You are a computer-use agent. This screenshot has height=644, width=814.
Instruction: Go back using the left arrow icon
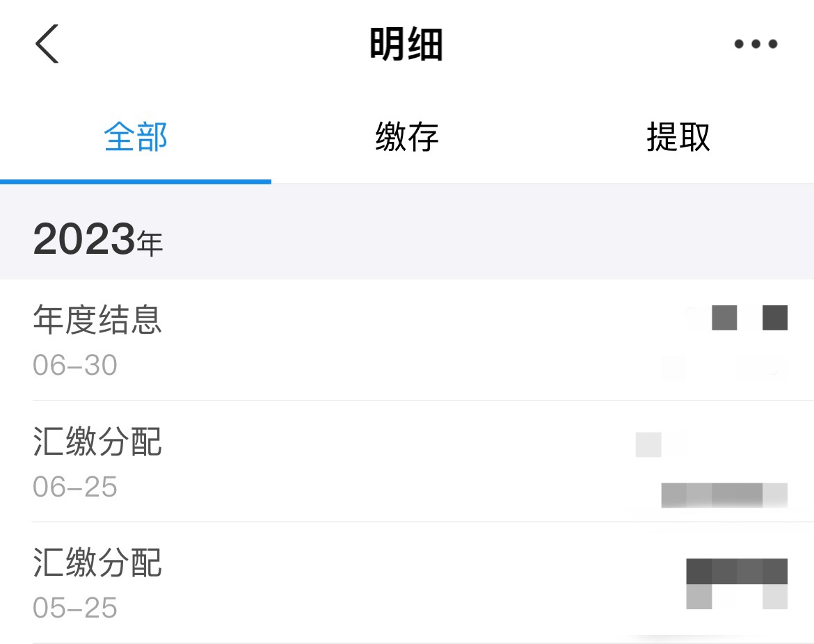pos(47,44)
